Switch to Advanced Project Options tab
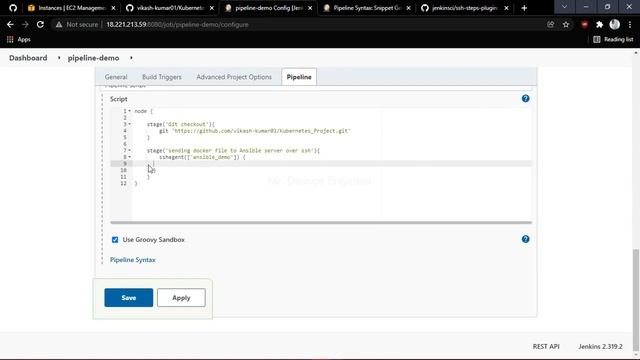640x360 pixels. [234, 77]
